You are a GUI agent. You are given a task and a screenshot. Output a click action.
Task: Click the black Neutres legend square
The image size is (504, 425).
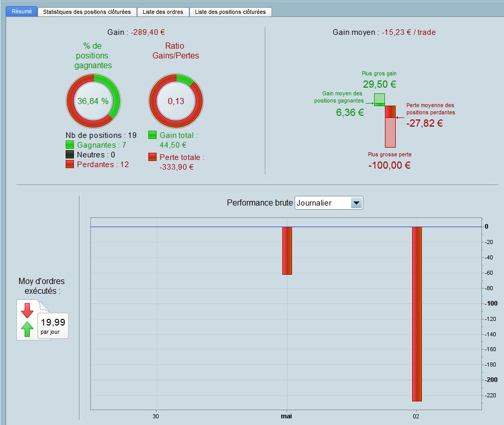[x=70, y=154]
